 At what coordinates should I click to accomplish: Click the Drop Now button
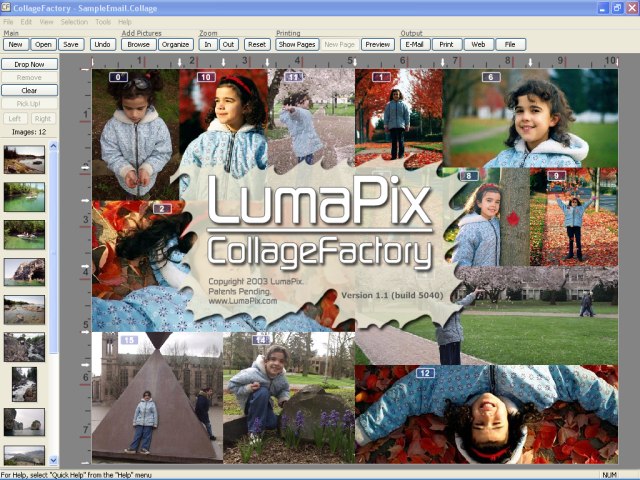click(x=29, y=64)
